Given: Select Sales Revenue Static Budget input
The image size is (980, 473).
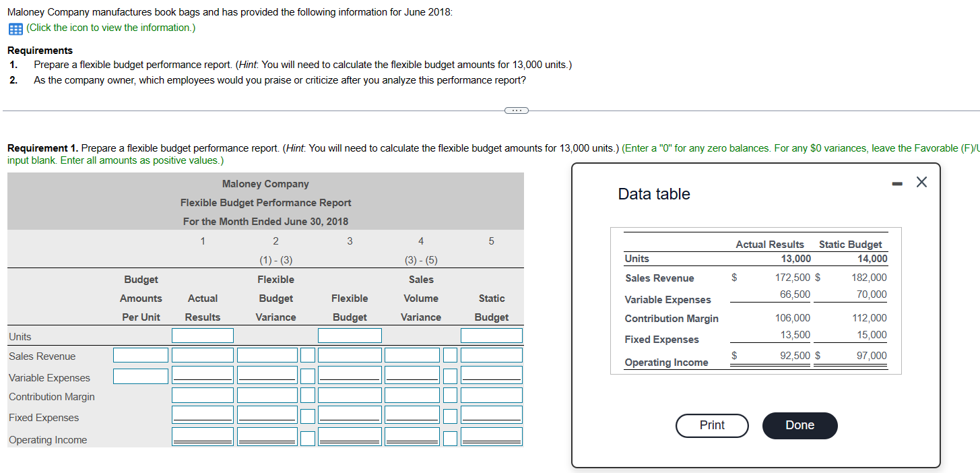Looking at the screenshot, I should coord(492,355).
